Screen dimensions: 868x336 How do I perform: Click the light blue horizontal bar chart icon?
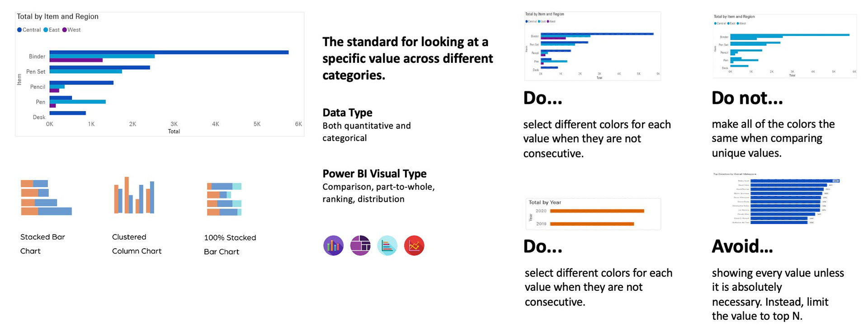coord(387,246)
